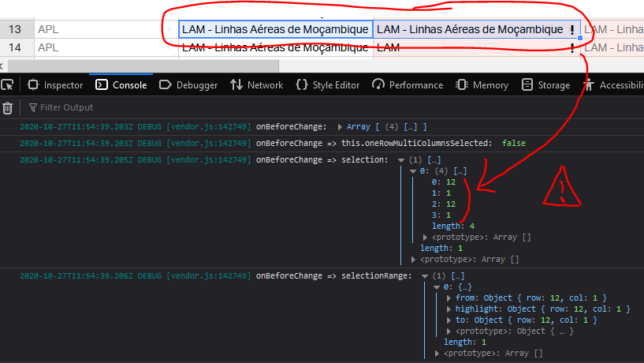Open vendor.js:142749 link on selection line
This screenshot has height=363, width=644.
pyautogui.click(x=209, y=160)
